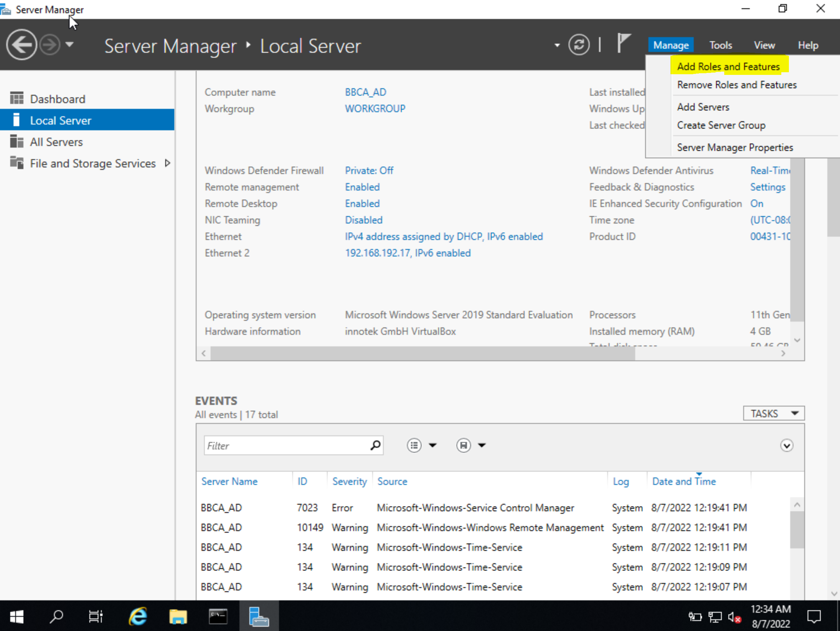Choose Add Roles and Features
Viewport: 840px width, 631px height.
point(728,67)
